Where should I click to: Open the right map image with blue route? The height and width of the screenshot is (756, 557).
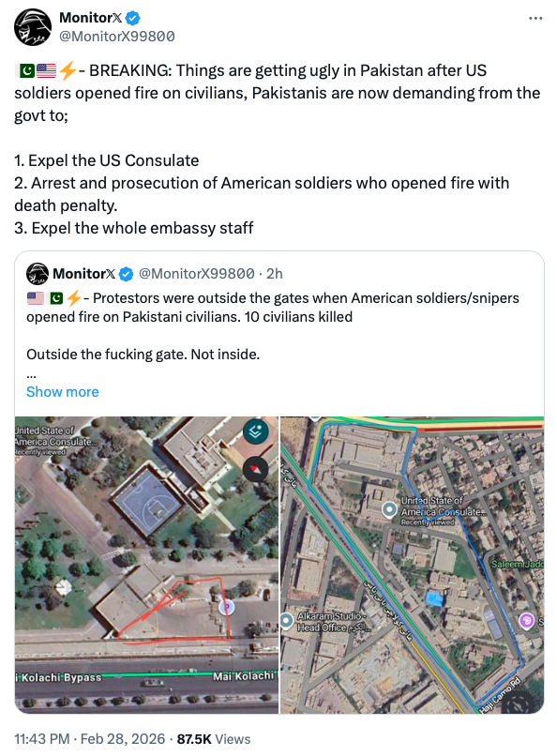pyautogui.click(x=413, y=565)
